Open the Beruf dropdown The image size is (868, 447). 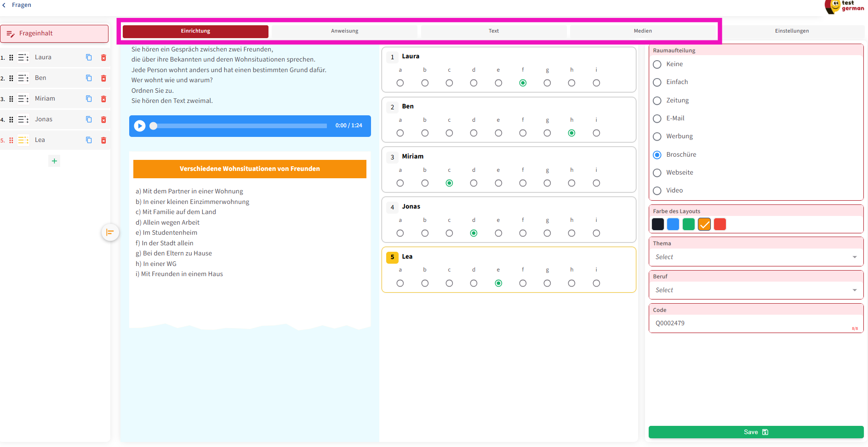point(756,290)
